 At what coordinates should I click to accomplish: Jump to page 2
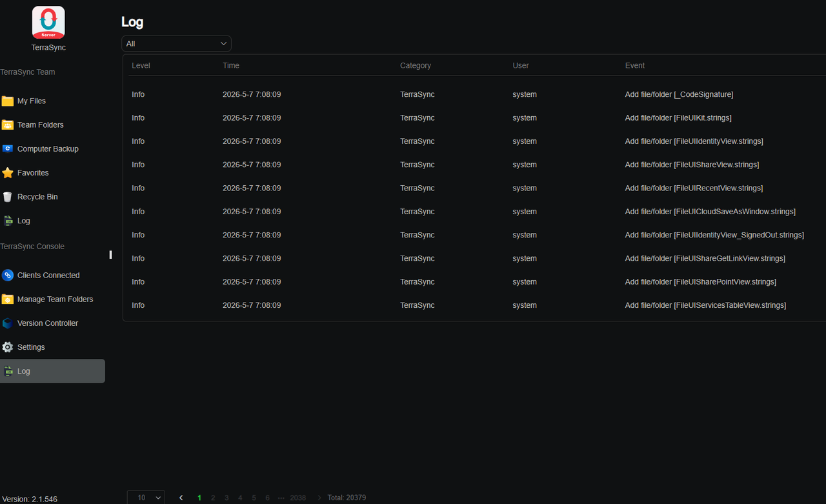[x=213, y=498]
